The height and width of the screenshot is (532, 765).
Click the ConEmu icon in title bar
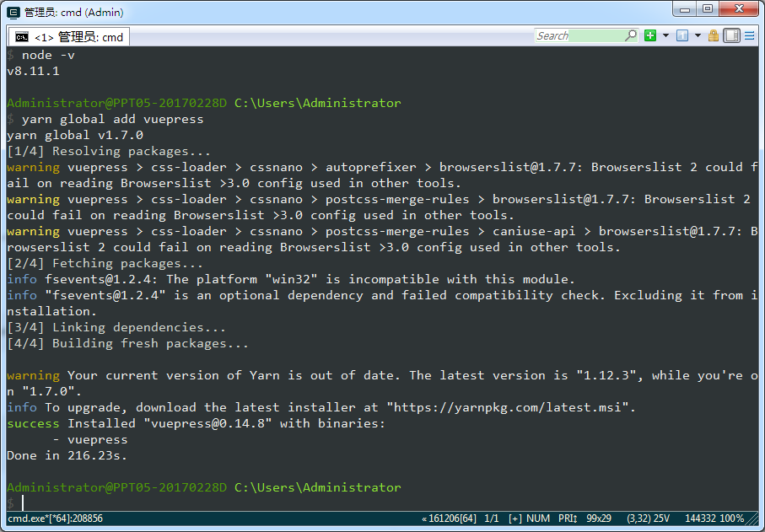13,13
